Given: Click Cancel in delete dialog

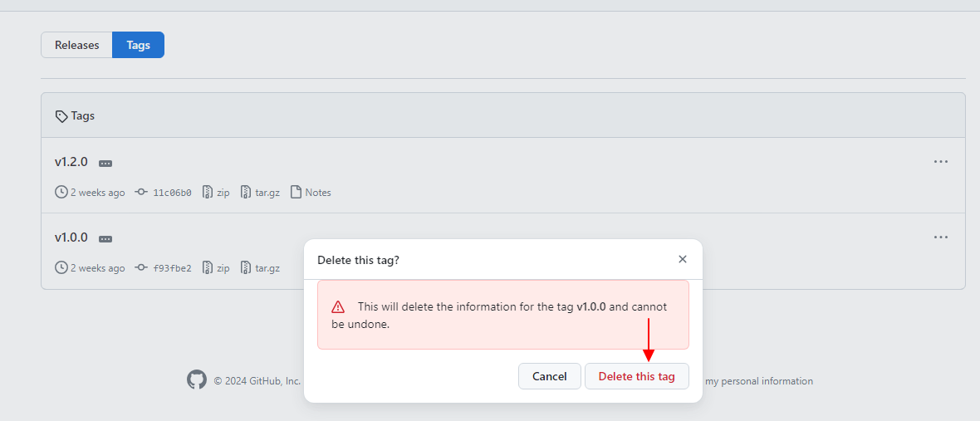Looking at the screenshot, I should click(x=549, y=376).
